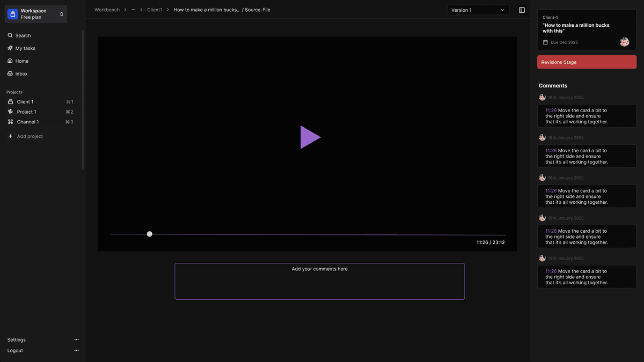The width and height of the screenshot is (644, 362).
Task: Open Settings more options ellipsis
Action: coord(76,340)
